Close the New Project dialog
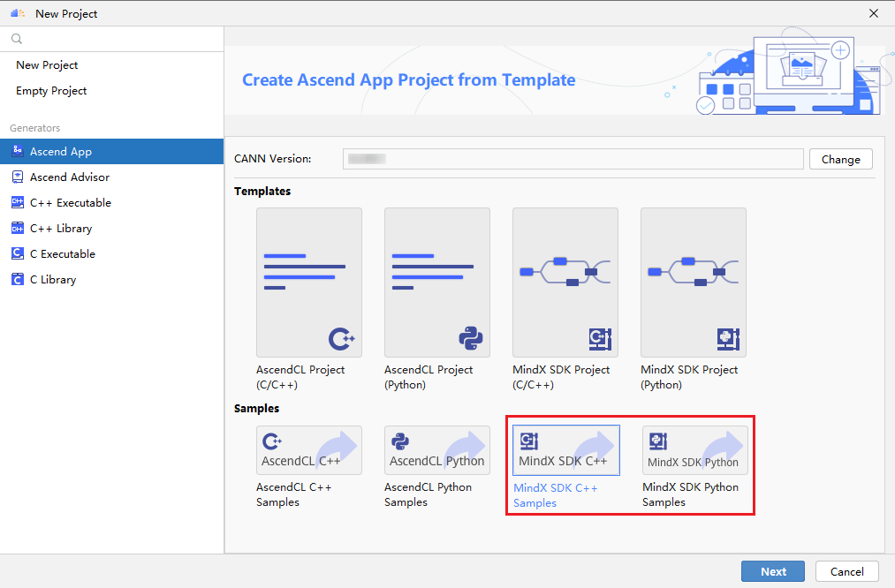 (873, 13)
